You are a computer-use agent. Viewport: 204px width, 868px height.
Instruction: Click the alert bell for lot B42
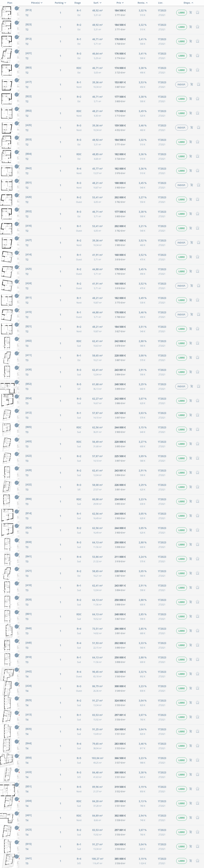pos(198,171)
